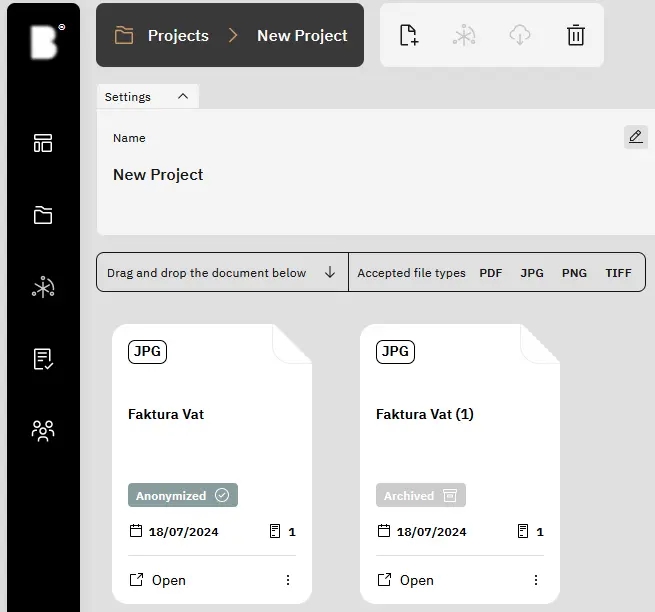Click the anonymize network icon in toolbar
Screen dimensions: 655x612
464,35
